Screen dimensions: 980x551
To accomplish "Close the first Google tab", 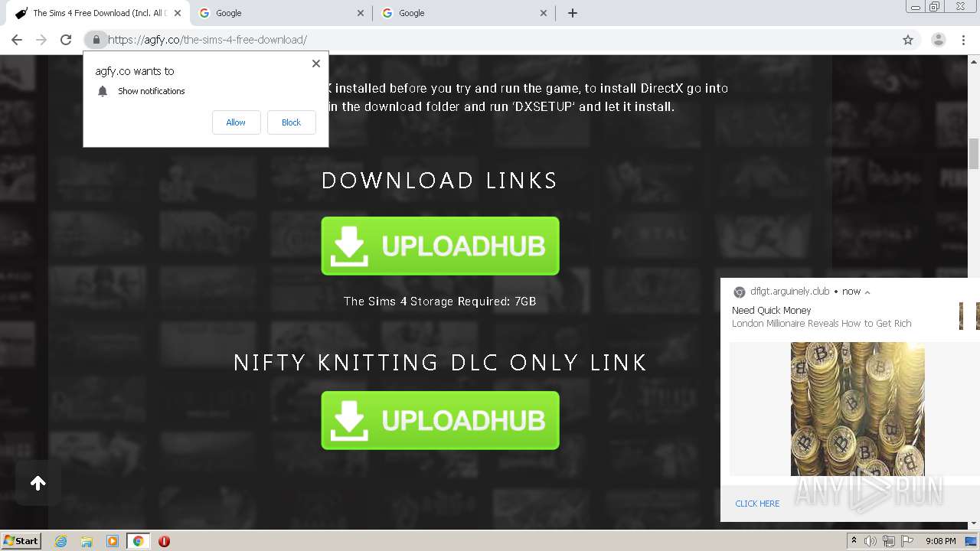I will [x=361, y=13].
